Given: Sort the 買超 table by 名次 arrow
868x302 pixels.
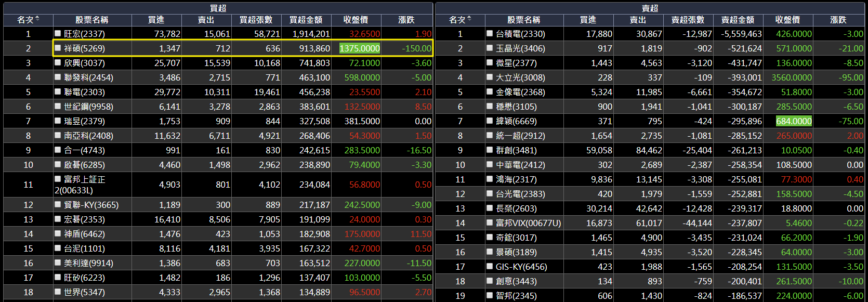Looking at the screenshot, I should 37,19.
